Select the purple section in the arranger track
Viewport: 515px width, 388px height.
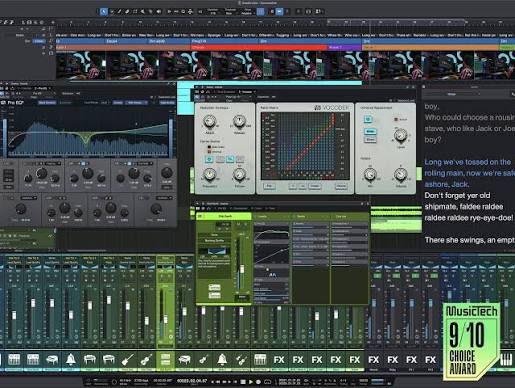(x=344, y=48)
